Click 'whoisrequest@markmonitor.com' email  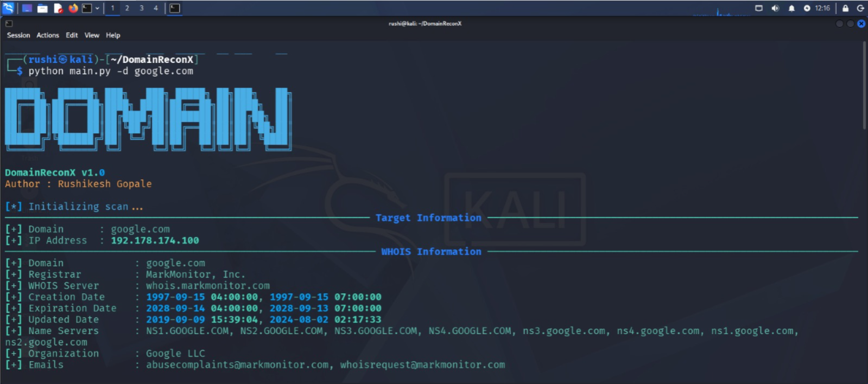(x=422, y=365)
